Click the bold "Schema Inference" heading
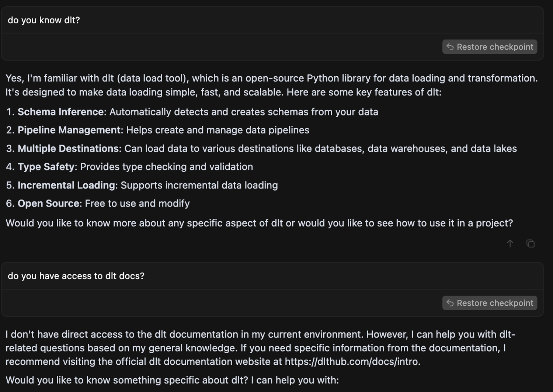Image resolution: width=553 pixels, height=392 pixels. pos(60,112)
